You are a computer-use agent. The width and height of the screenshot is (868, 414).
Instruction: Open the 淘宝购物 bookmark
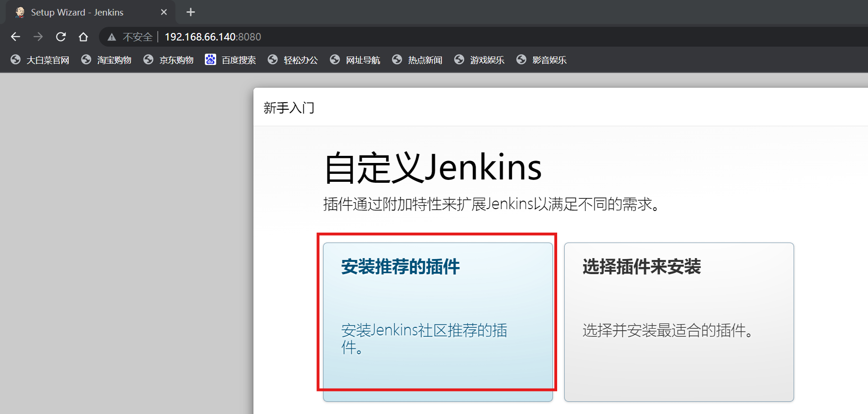pyautogui.click(x=106, y=60)
